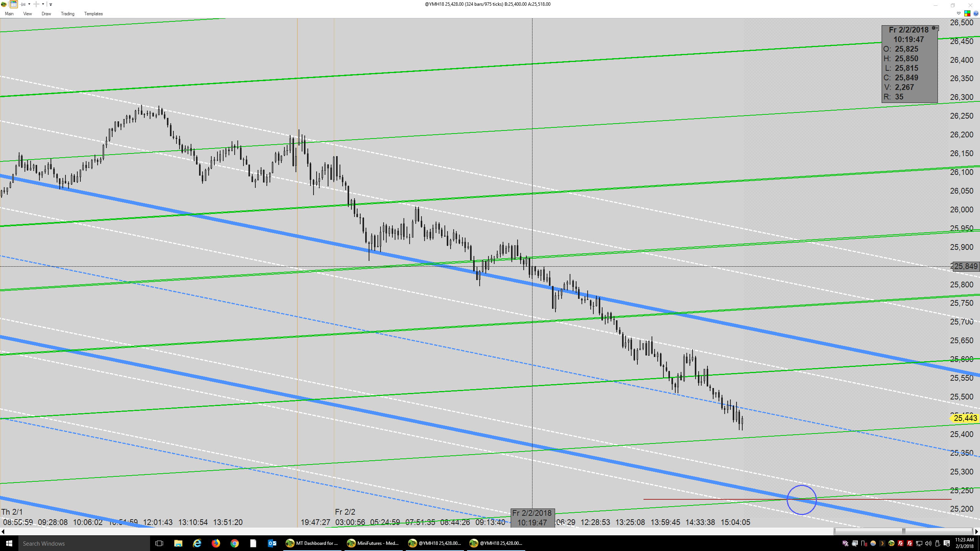The image size is (980, 551).
Task: Collapse the ribbon with the chevron button
Action: pos(959,13)
